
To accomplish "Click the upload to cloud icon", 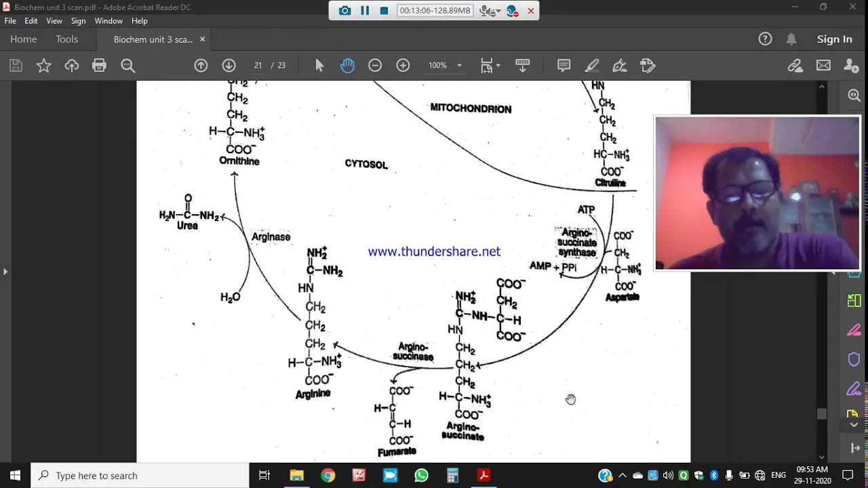I will click(72, 66).
